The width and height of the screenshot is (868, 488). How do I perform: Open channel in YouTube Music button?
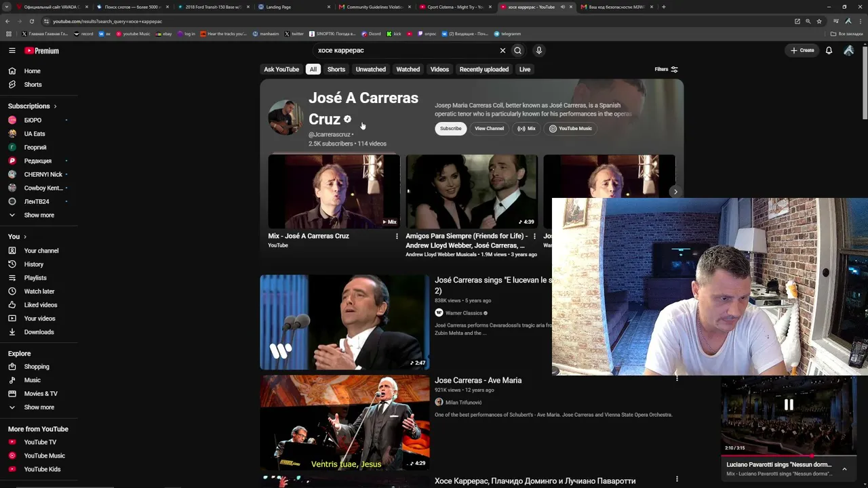coord(570,128)
